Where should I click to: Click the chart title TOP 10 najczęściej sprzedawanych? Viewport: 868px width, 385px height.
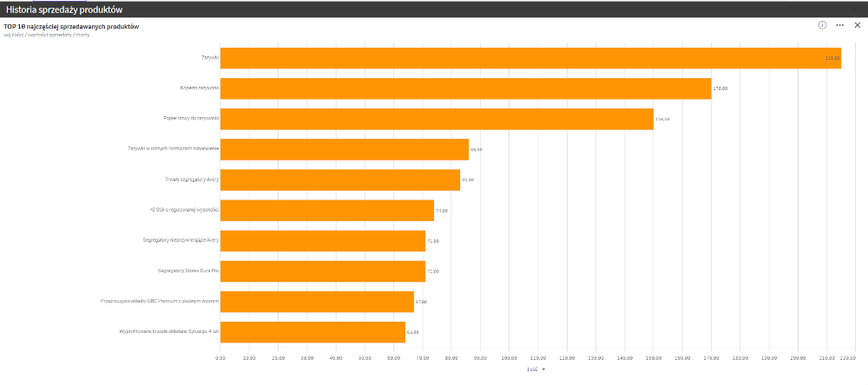(x=71, y=27)
